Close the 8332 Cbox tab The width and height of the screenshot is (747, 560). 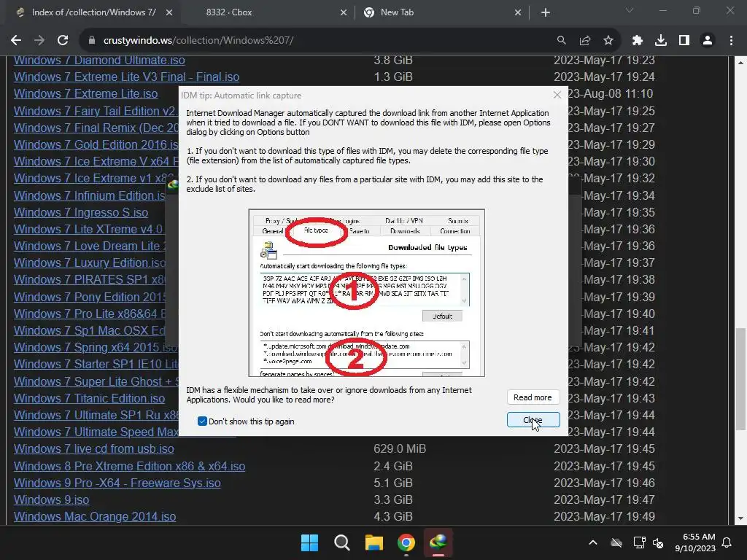(344, 13)
